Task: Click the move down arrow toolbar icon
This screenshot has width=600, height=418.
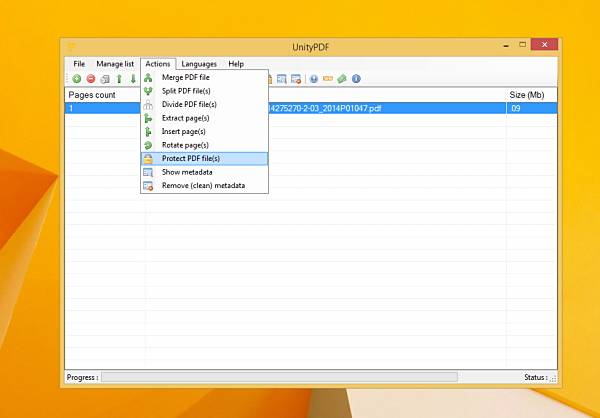Action: (x=133, y=79)
